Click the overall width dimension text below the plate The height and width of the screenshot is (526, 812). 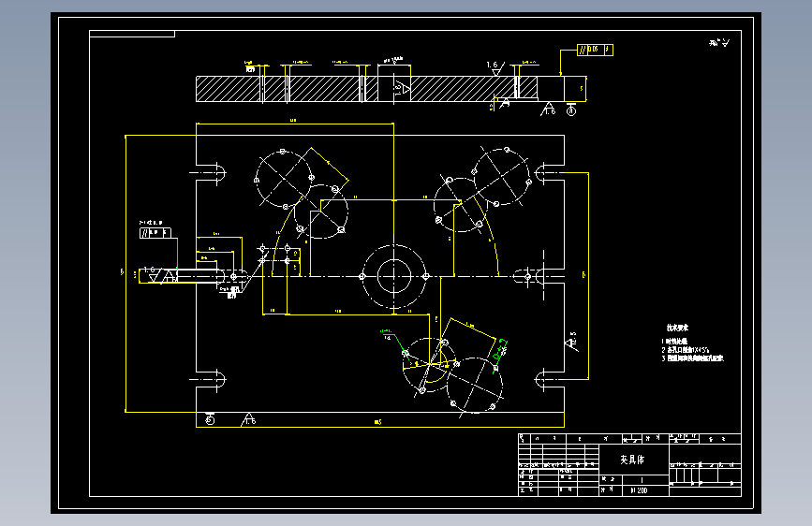click(377, 422)
